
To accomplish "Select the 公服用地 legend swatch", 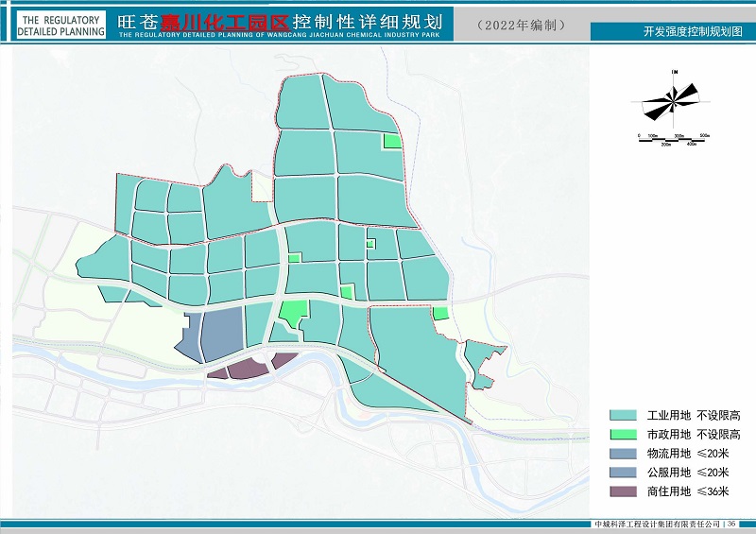I will pos(623,473).
